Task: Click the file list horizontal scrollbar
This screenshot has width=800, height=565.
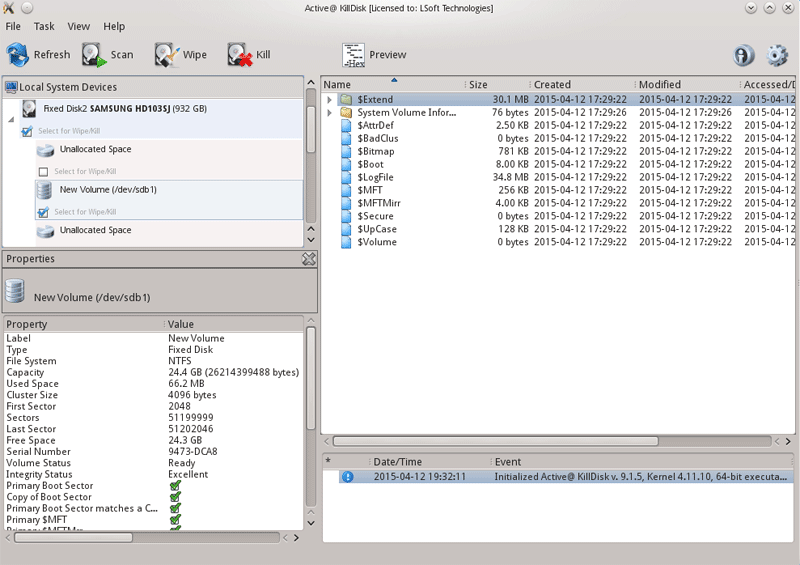Action: [x=495, y=441]
